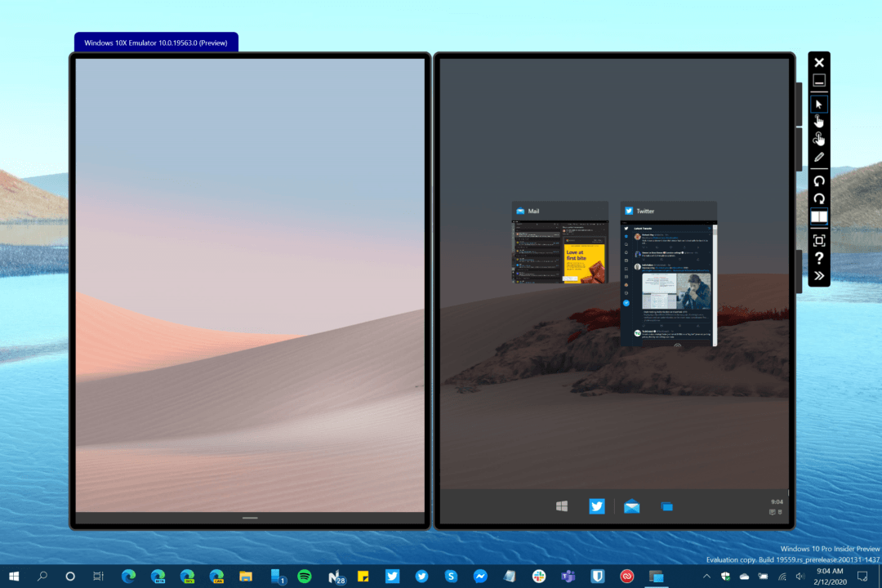Open emulator help with the question mark button
This screenshot has height=588, width=882.
818,259
